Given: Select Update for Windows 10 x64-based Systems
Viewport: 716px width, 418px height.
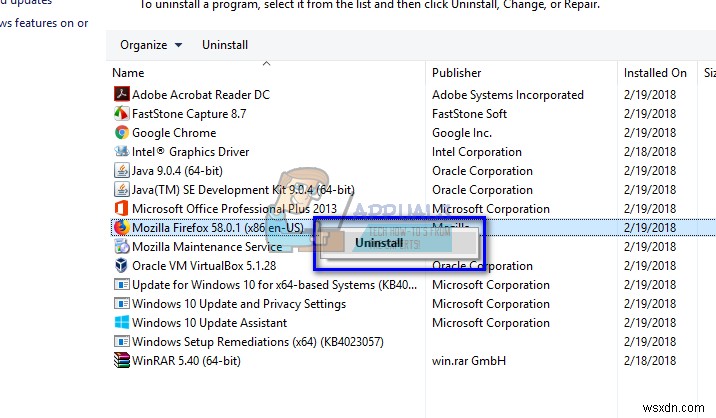Looking at the screenshot, I should point(274,285).
